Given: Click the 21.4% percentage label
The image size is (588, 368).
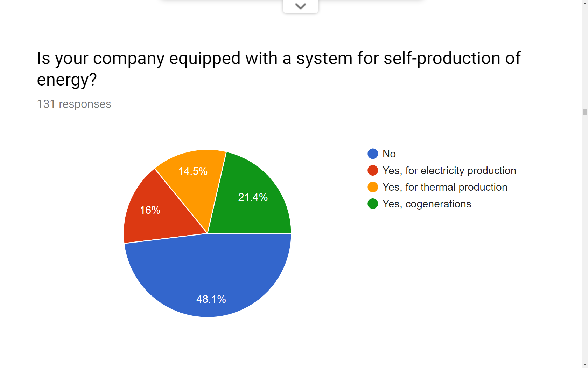Looking at the screenshot, I should (x=253, y=197).
